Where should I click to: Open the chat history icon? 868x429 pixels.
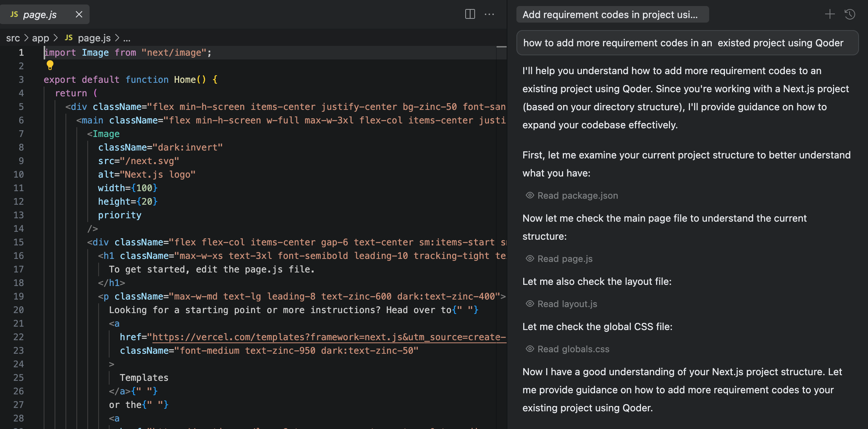click(850, 14)
